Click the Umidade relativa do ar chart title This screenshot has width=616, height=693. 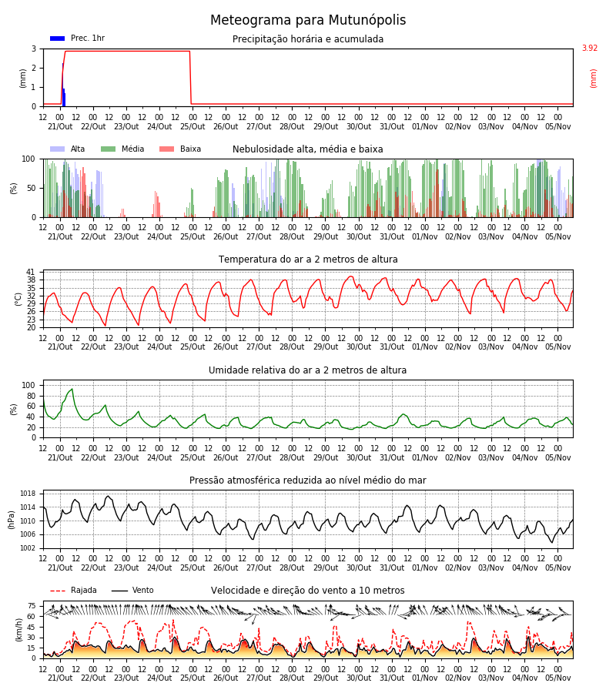coord(307,370)
